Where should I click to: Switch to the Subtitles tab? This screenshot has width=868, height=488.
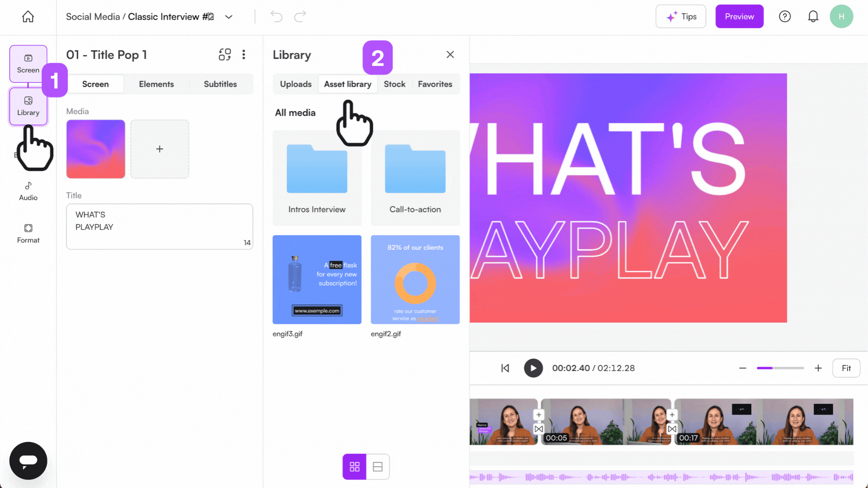pos(220,84)
